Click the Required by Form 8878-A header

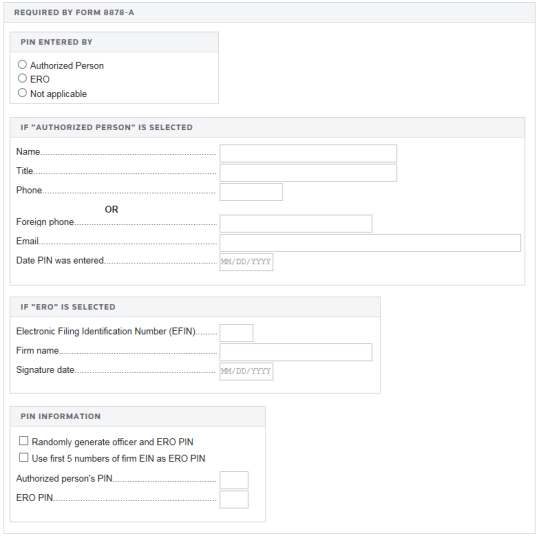tap(74, 12)
